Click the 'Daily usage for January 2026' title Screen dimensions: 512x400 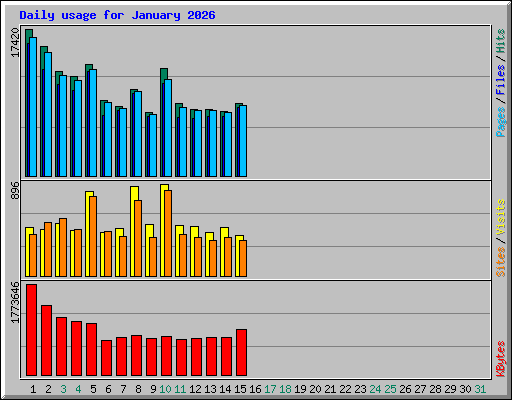pos(117,15)
